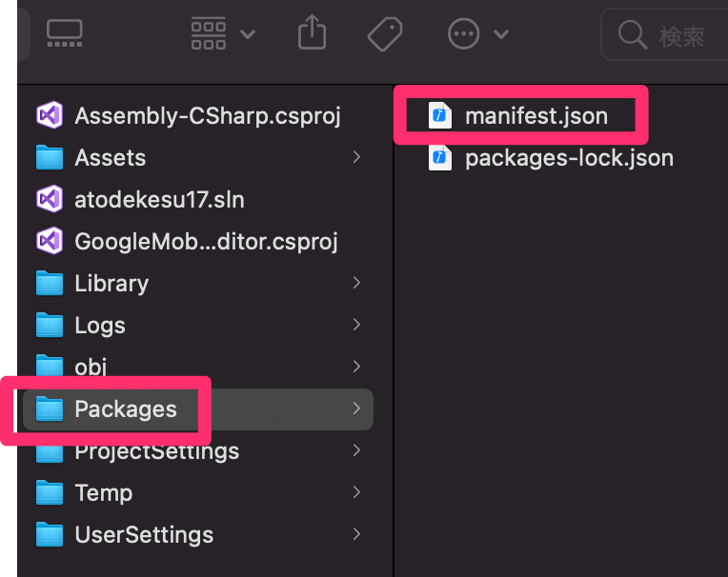Expand the UserSettings folder chevron
Image resolution: width=728 pixels, height=577 pixels.
click(x=356, y=534)
